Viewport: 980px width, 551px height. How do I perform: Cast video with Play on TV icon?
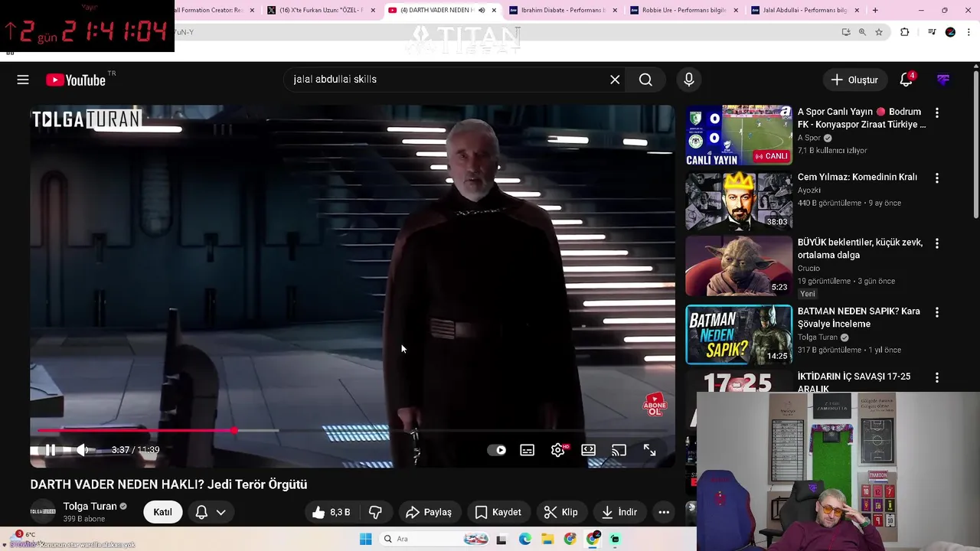619,450
